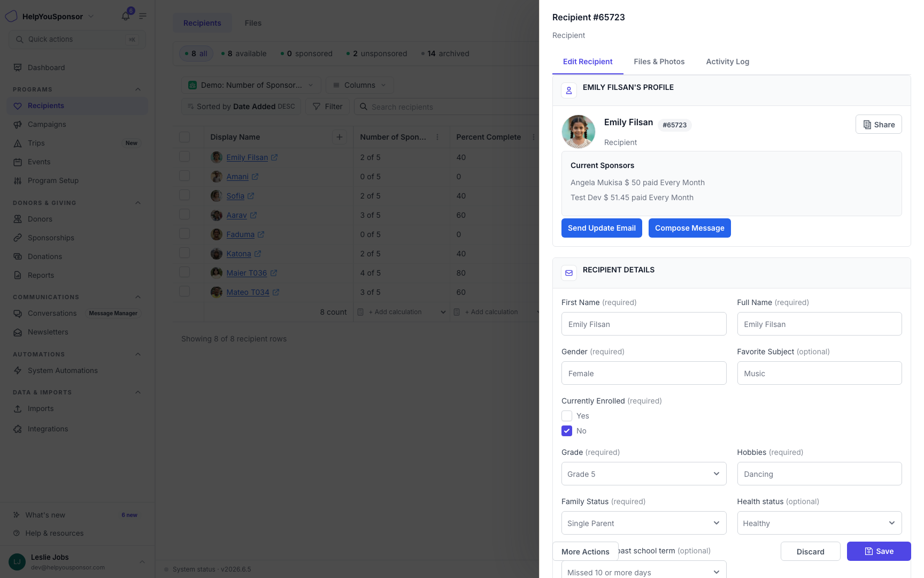The height and width of the screenshot is (578, 924).
Task: Open the notifications bell icon
Action: [126, 16]
